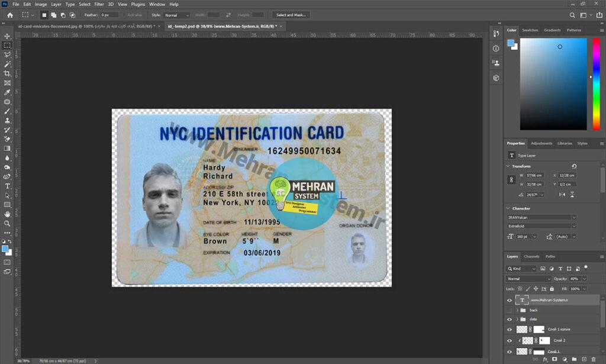Show the hidden back group
606x364 pixels.
tap(510, 310)
